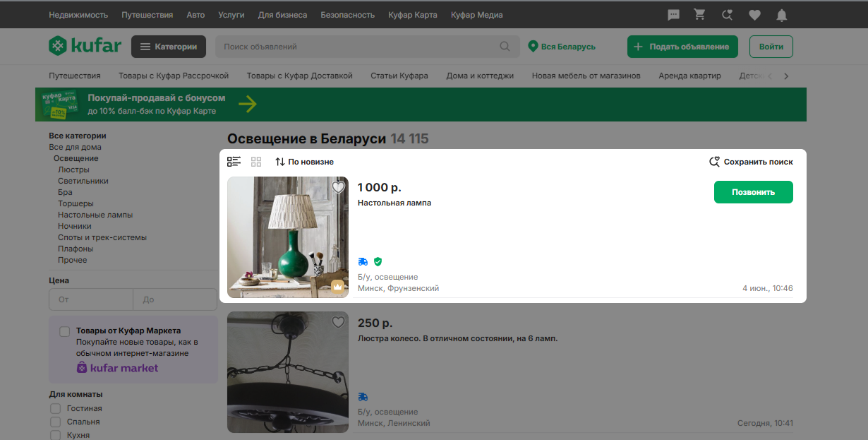Click delivery truck icon on Люстра колесо
The width and height of the screenshot is (868, 440).
[363, 397]
